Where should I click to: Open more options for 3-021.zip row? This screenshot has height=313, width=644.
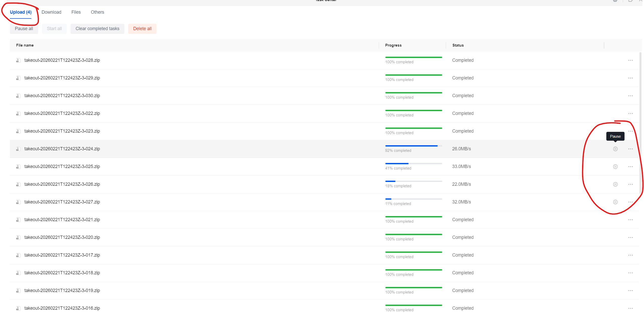pos(630,220)
